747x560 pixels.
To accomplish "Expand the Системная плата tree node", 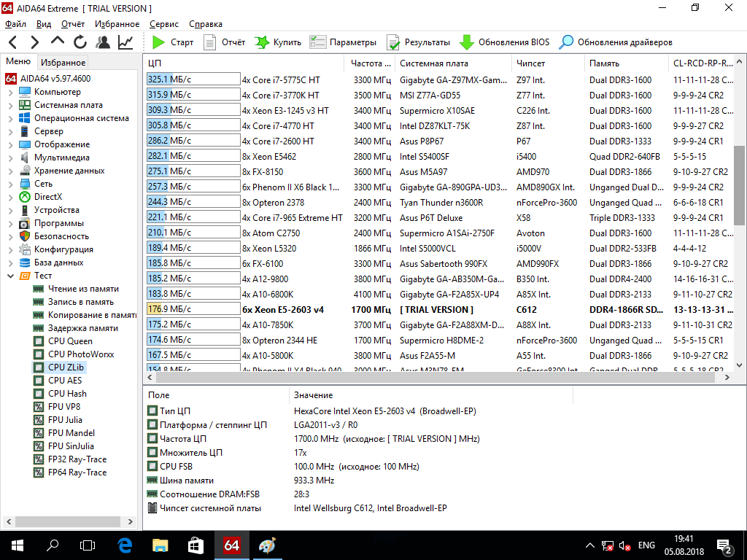I will pyautogui.click(x=10, y=105).
